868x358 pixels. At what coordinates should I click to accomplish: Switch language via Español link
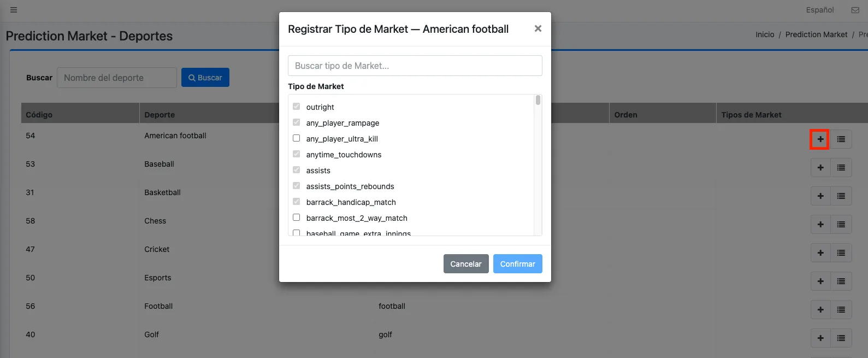pos(820,10)
